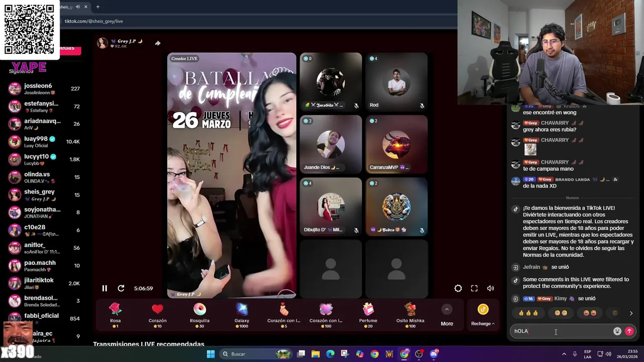Open pao.machh live from sidebar
644x362 pixels.
[x=44, y=265]
